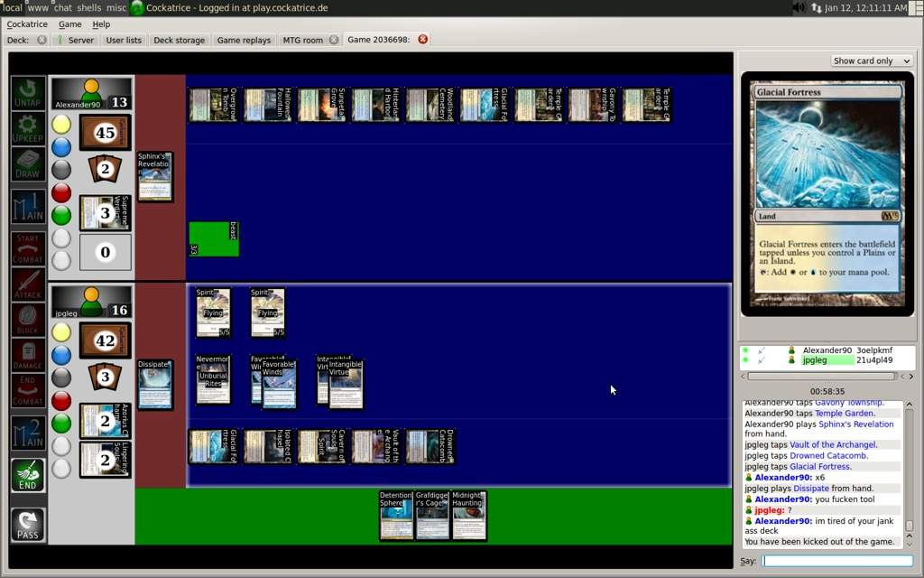
Task: Close the Game 2036698 tab
Action: point(422,40)
